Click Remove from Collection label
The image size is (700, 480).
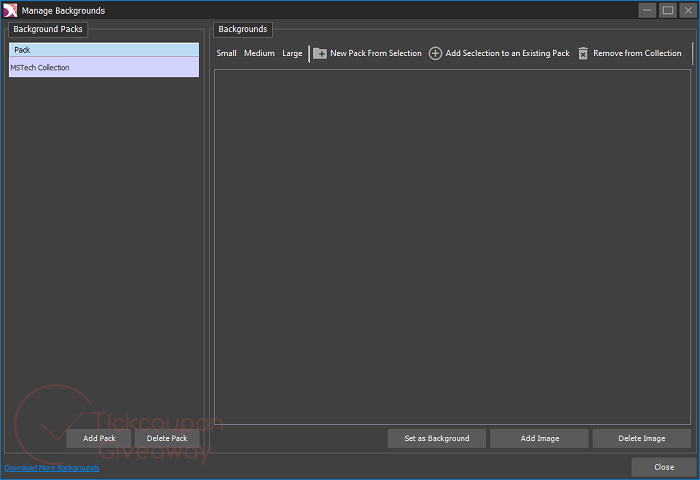[x=637, y=53]
